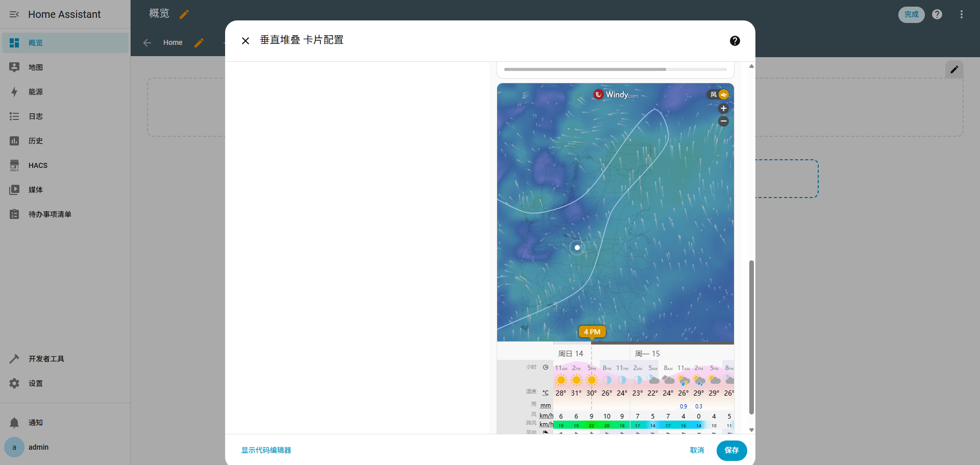Screen dimensions: 980x465
Task: Open the three-dot overflow menu
Action: (962, 14)
